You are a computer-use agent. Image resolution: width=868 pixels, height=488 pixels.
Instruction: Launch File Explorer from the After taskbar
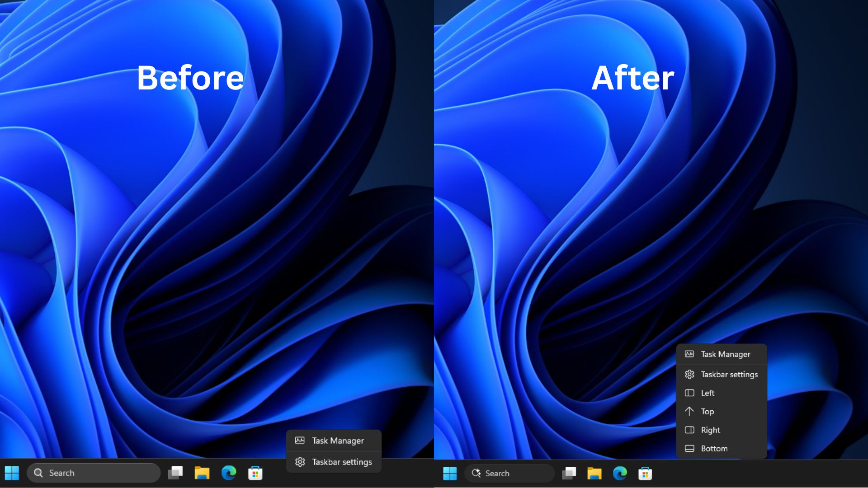[x=594, y=473]
